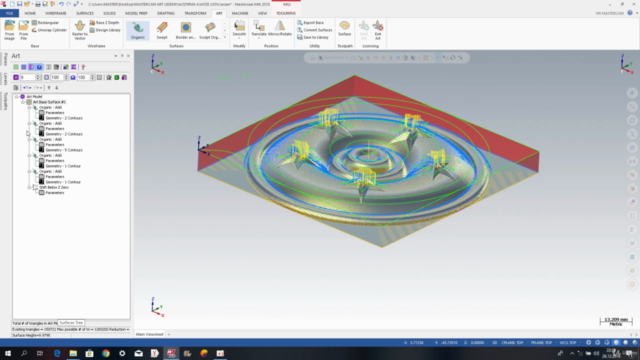Open the Main Viewsheet tab

click(x=149, y=334)
